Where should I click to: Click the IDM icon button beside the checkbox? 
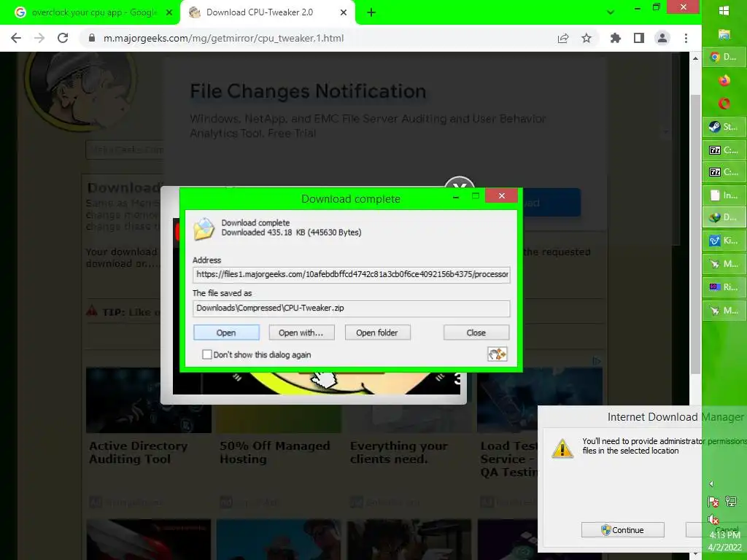click(497, 354)
